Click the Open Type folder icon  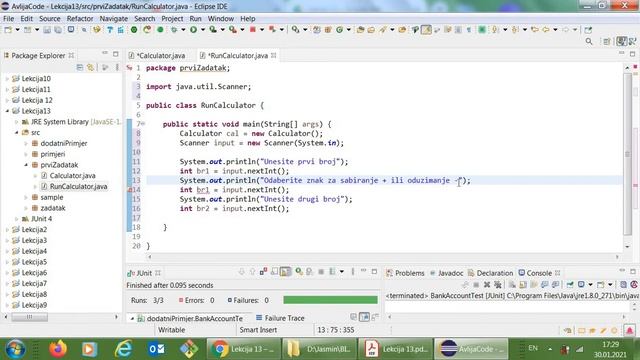360,30
